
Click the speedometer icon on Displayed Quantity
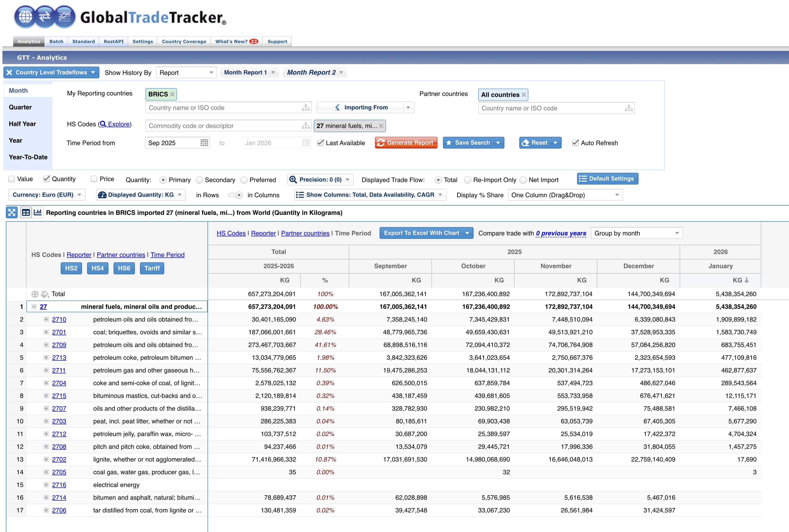point(103,195)
